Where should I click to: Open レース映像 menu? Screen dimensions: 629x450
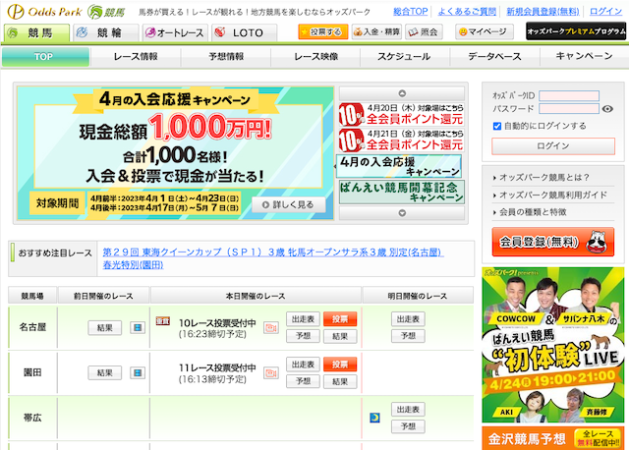point(316,57)
